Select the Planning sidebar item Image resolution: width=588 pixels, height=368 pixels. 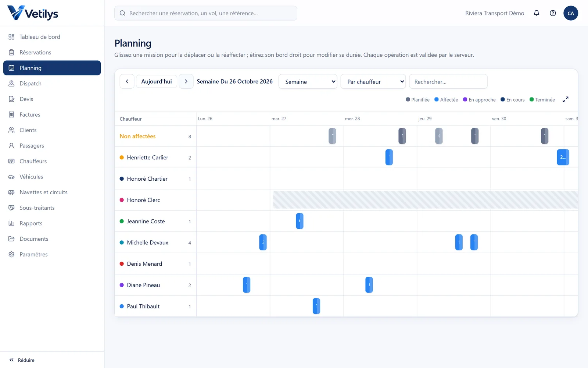tap(52, 68)
